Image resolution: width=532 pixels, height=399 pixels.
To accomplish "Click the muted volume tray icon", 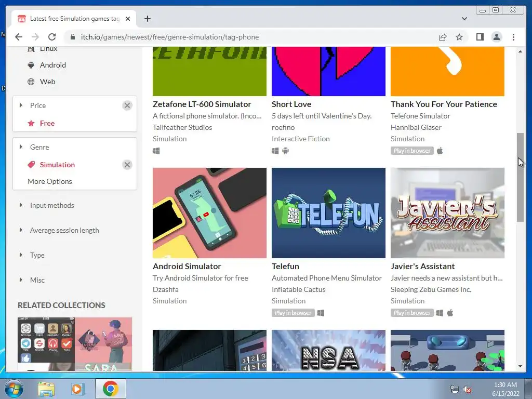I will pyautogui.click(x=467, y=389).
